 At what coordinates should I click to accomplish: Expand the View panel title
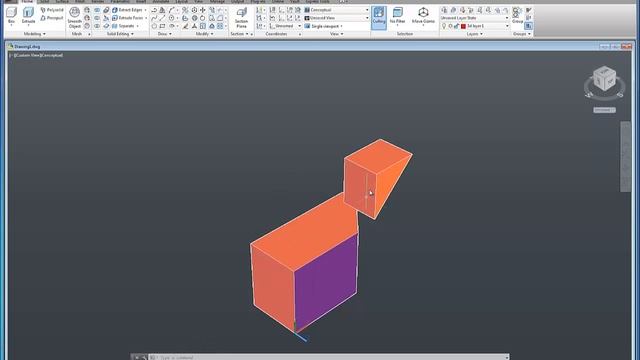(x=336, y=34)
